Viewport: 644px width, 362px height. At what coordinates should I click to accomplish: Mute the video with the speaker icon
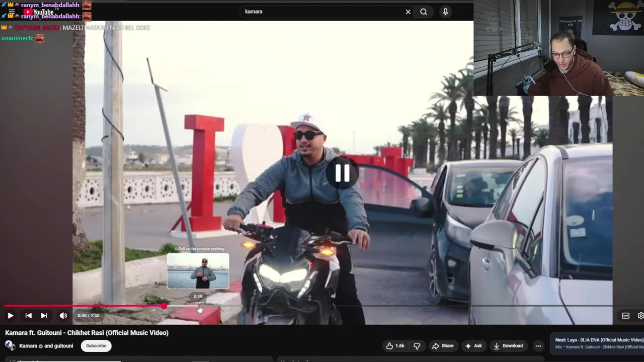63,316
